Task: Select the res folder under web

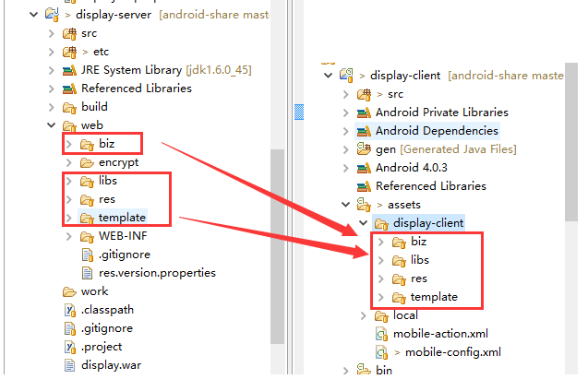Action: tap(107, 199)
